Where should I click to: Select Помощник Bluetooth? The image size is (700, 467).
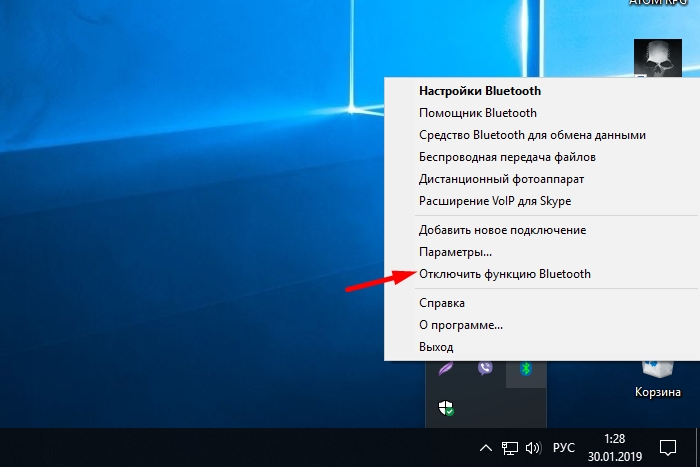tap(542, 113)
